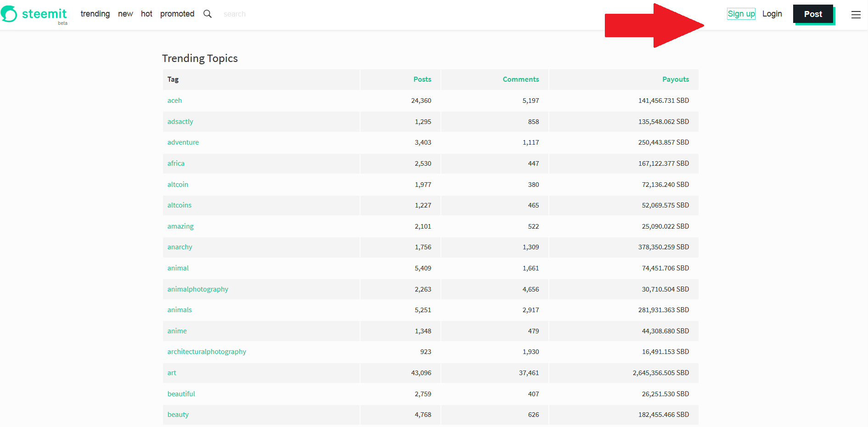The image size is (868, 427).
Task: Open the hamburger menu icon
Action: [856, 15]
